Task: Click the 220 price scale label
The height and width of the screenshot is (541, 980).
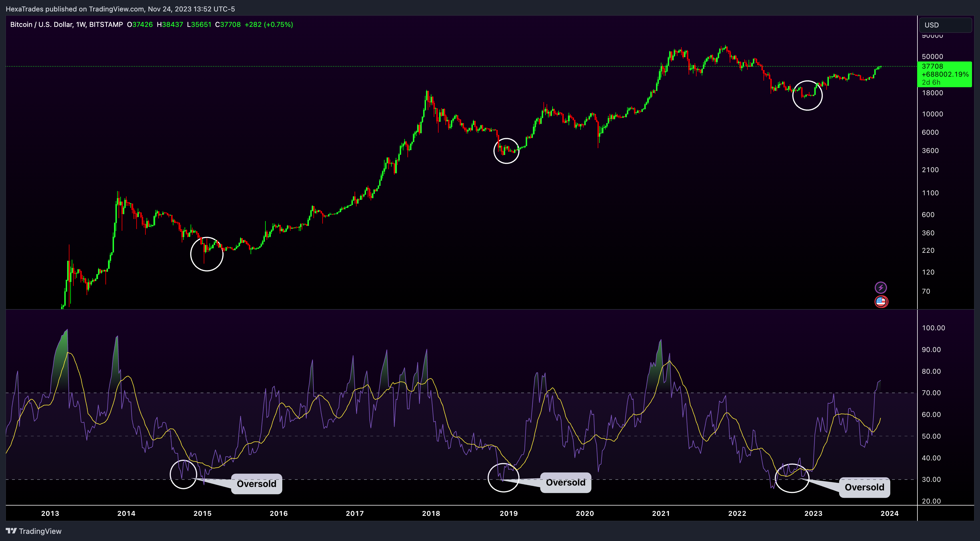Action: tap(928, 250)
